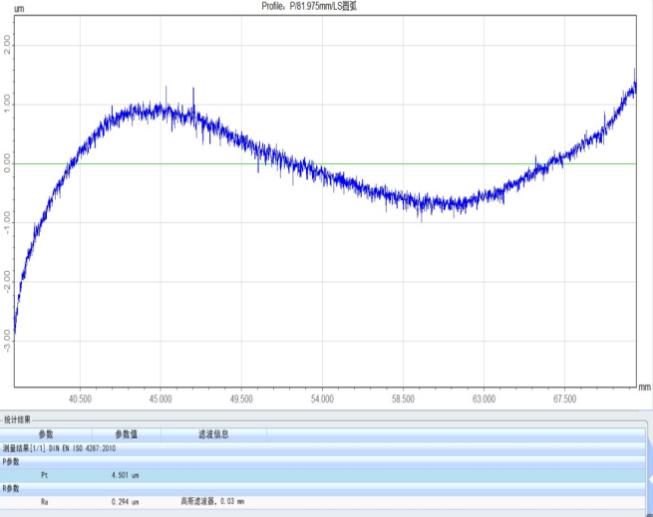The width and height of the screenshot is (653, 517).
Task: Select the P参数 group row
Action: 323,462
